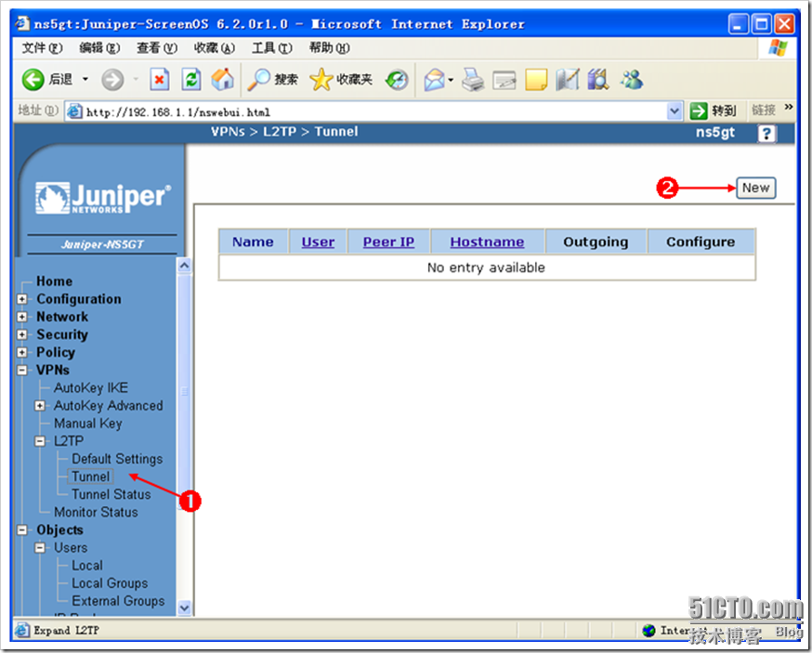Click the page icon in address bar
The height and width of the screenshot is (653, 812).
[75, 111]
